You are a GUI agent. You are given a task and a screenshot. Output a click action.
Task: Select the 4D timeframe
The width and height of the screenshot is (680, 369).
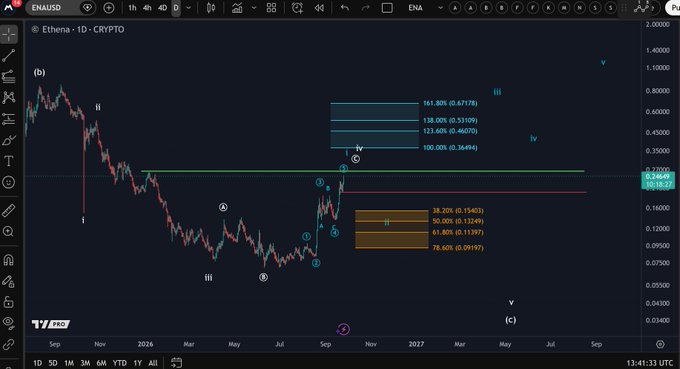[x=162, y=8]
